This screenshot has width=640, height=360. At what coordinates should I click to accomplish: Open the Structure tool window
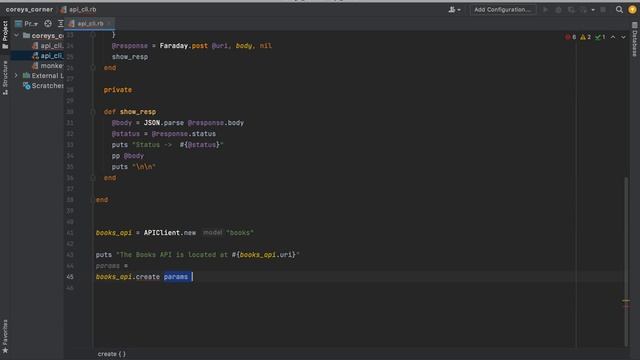point(5,78)
